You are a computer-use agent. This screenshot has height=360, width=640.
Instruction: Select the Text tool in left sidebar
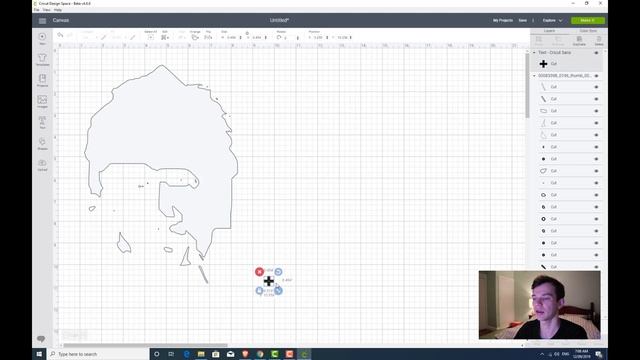click(42, 122)
